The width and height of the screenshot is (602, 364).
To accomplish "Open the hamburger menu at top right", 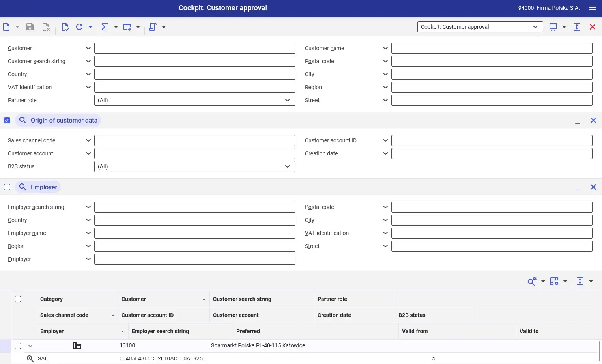I will [x=592, y=8].
